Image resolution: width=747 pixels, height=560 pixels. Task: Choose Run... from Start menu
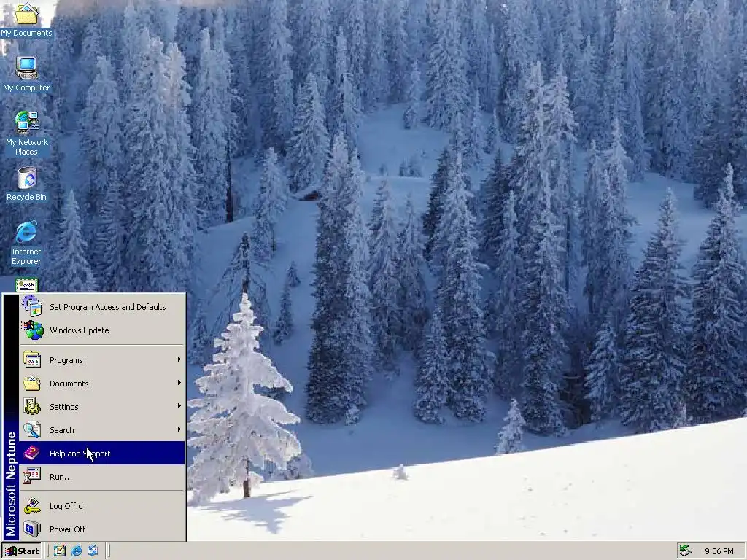tap(101, 477)
